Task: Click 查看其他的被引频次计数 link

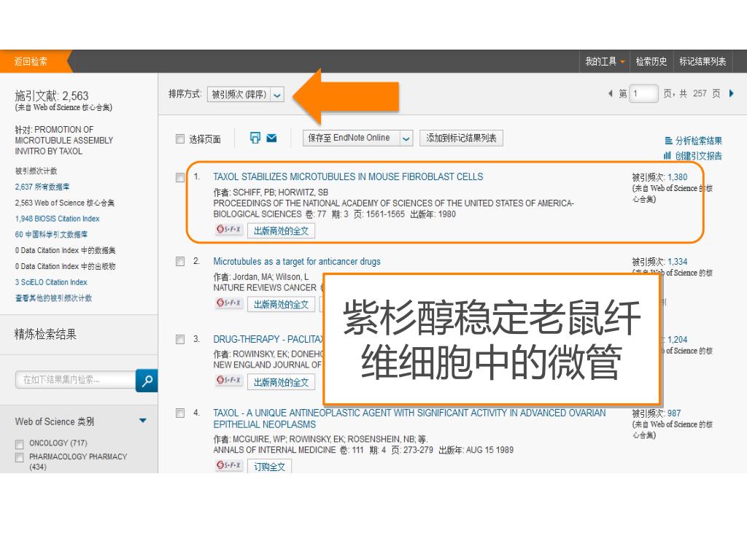Action: click(53, 298)
